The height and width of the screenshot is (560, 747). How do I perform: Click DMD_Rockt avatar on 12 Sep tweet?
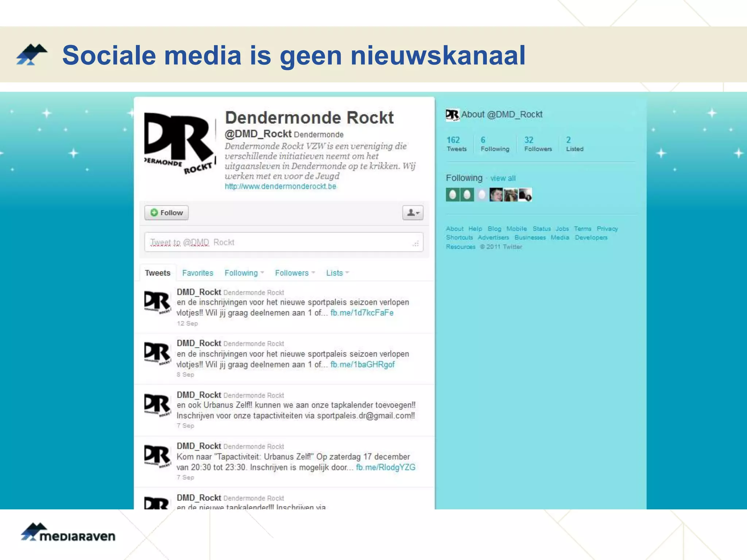click(157, 302)
